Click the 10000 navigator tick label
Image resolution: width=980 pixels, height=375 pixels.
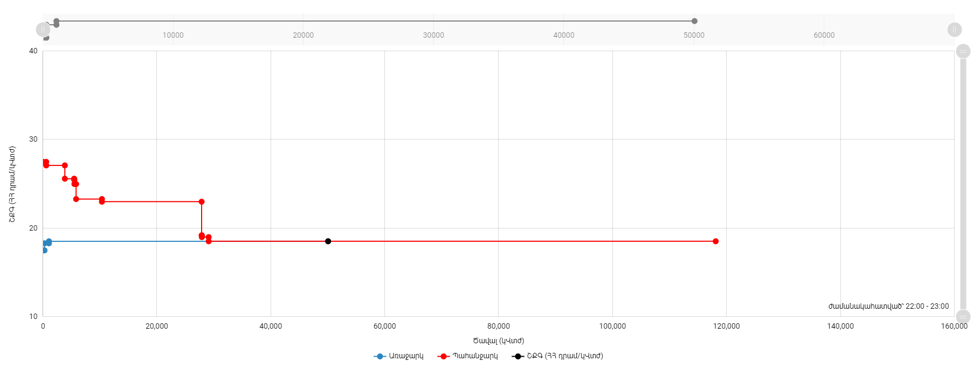tap(173, 35)
